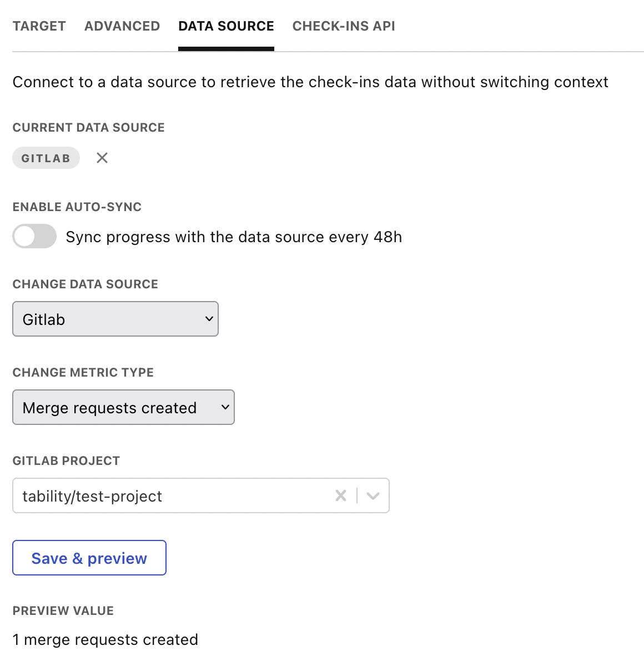
Task: Open the Advanced tab
Action: point(122,26)
